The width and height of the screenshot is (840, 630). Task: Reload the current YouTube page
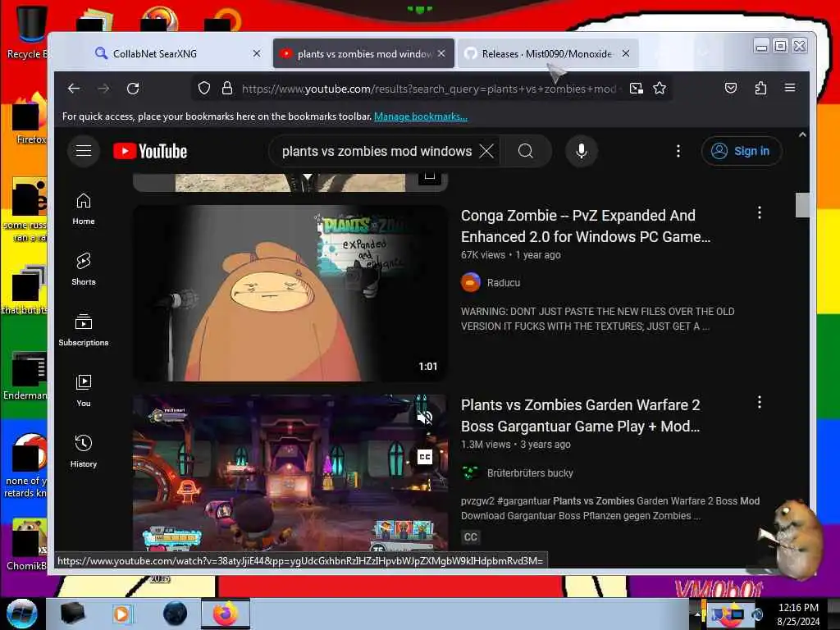(x=133, y=89)
